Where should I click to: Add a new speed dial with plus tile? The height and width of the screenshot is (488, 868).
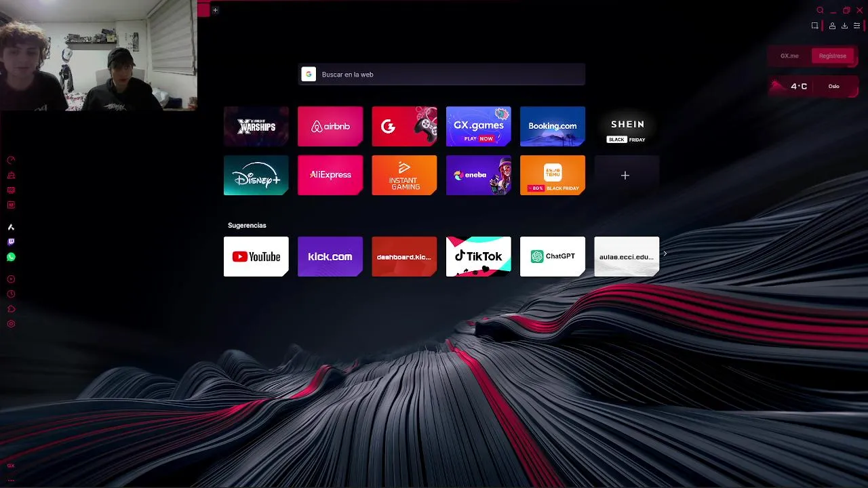[x=627, y=176]
